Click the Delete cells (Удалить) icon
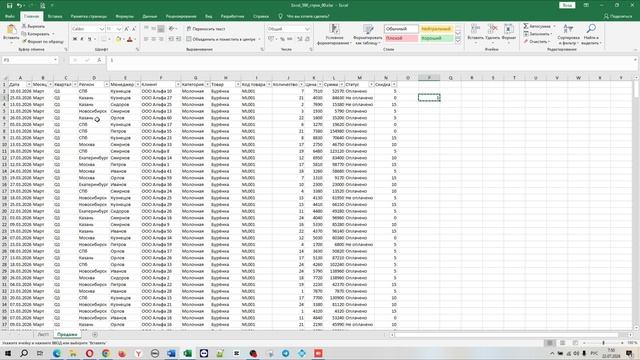 (493, 29)
